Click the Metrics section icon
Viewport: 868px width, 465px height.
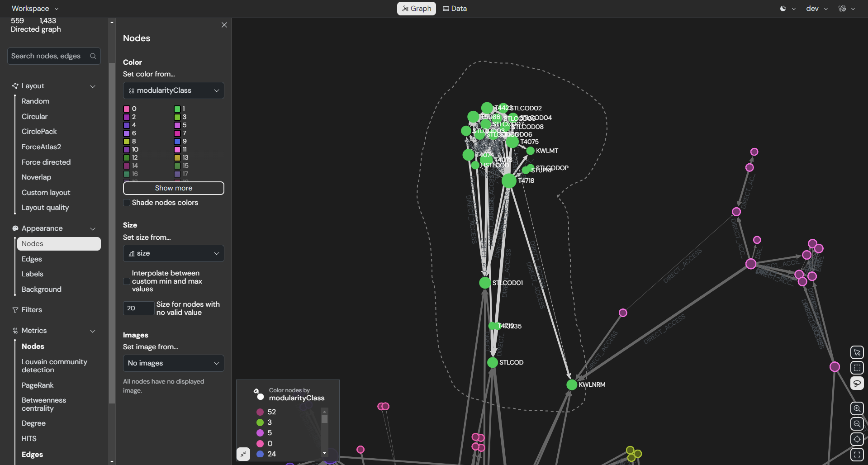pos(15,331)
